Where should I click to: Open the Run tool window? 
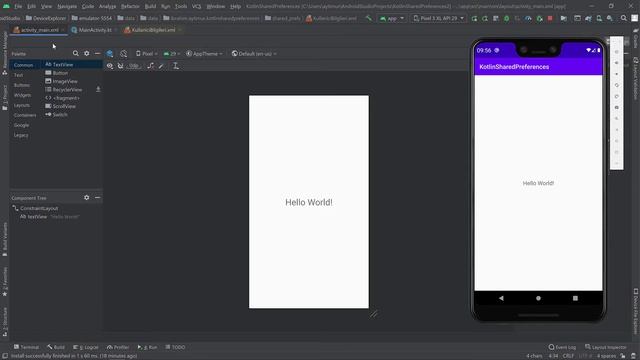[147, 347]
